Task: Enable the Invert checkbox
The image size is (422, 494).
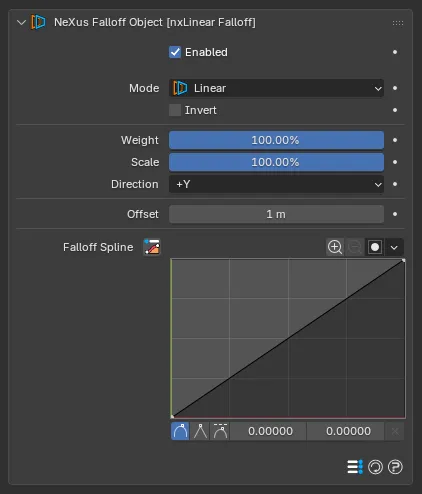Action: pos(175,110)
